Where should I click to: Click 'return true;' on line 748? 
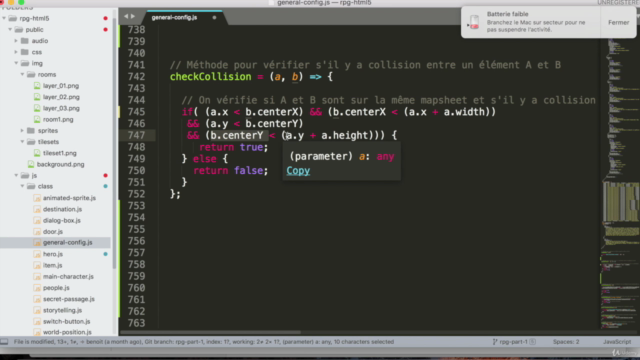click(x=233, y=147)
